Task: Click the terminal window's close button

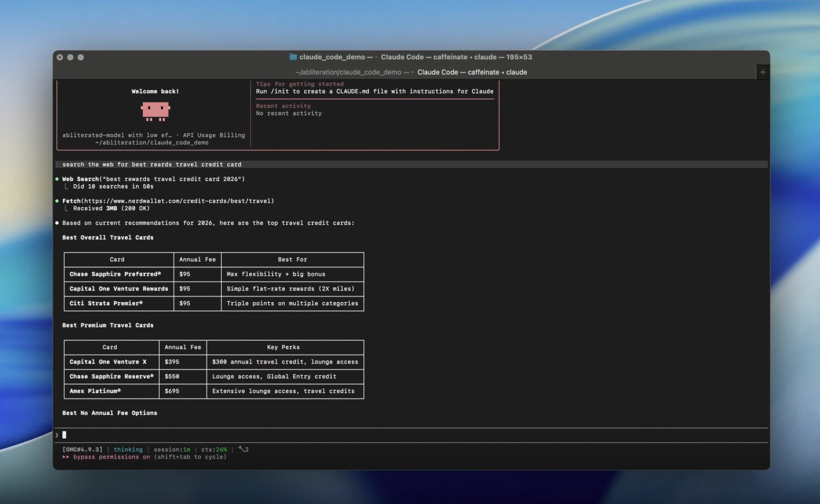Action: click(60, 57)
